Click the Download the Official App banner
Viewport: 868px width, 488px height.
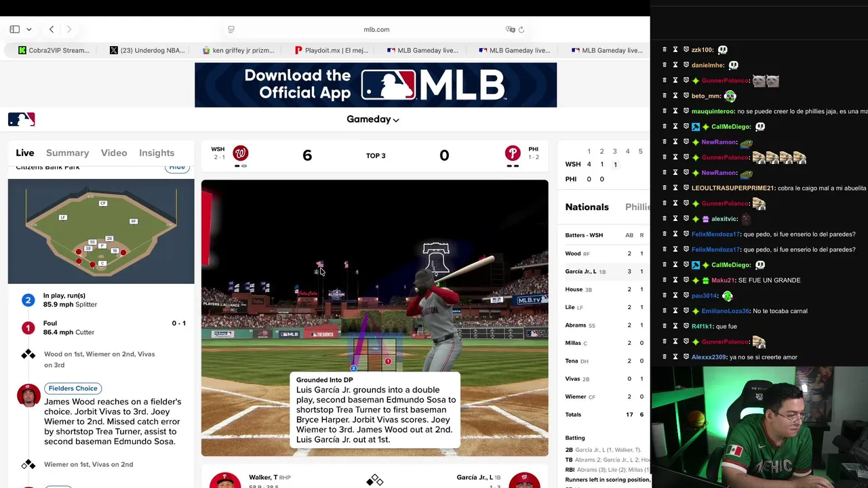(x=376, y=85)
